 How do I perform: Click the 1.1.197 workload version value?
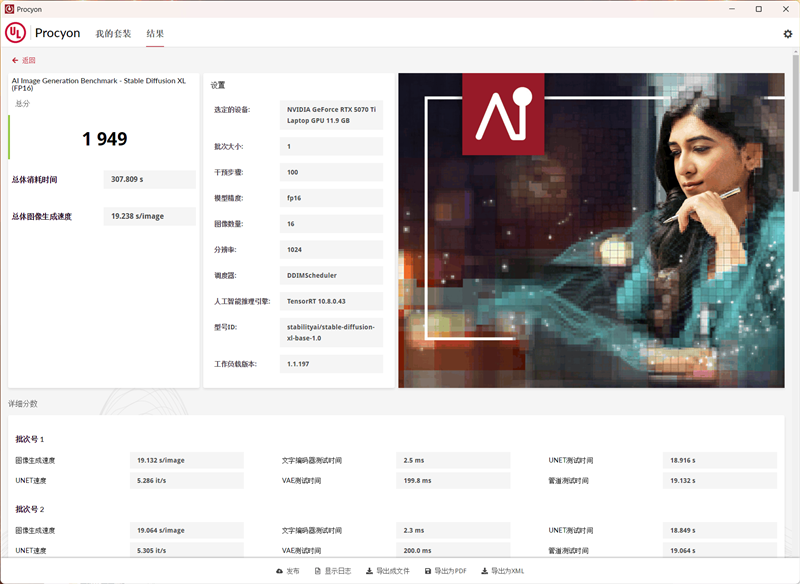click(331, 364)
